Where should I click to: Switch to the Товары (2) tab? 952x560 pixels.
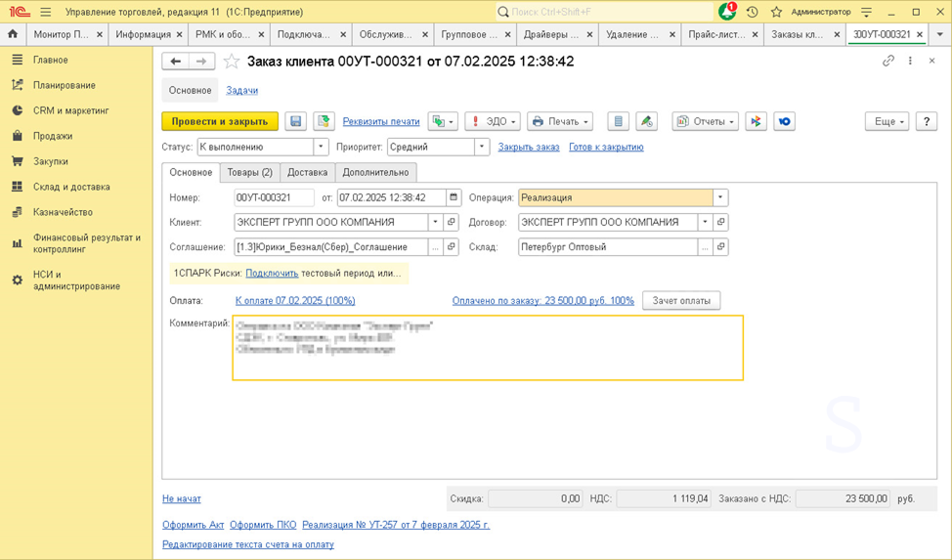coord(249,172)
